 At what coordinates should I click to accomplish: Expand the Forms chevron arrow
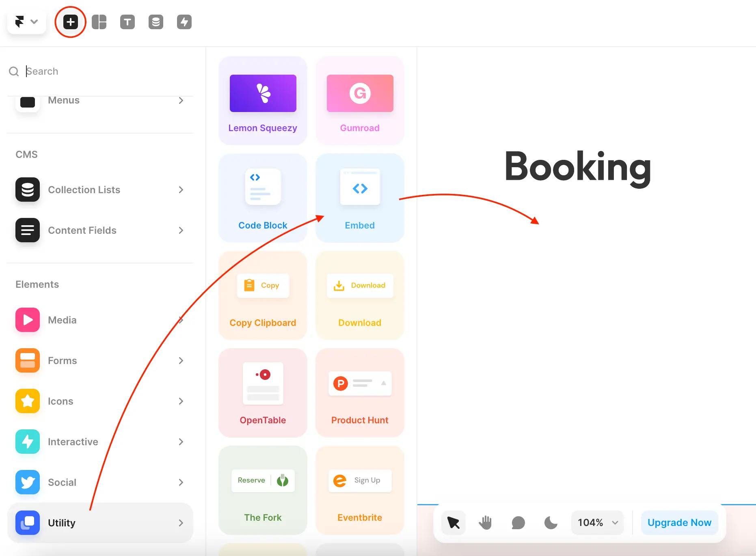(x=181, y=360)
